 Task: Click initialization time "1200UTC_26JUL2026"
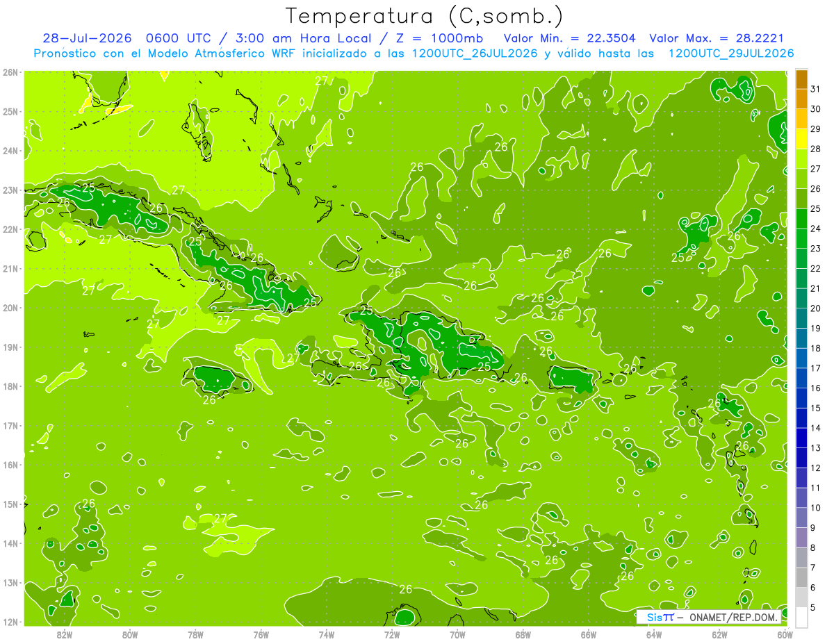click(475, 53)
